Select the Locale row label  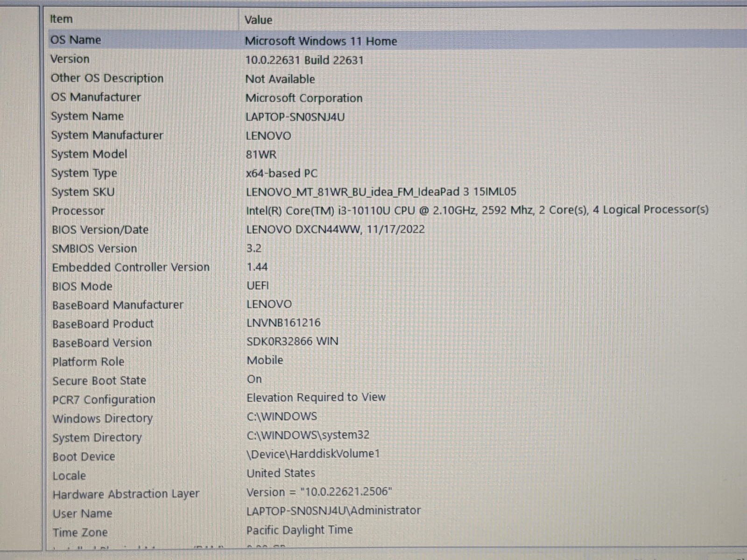(x=69, y=476)
